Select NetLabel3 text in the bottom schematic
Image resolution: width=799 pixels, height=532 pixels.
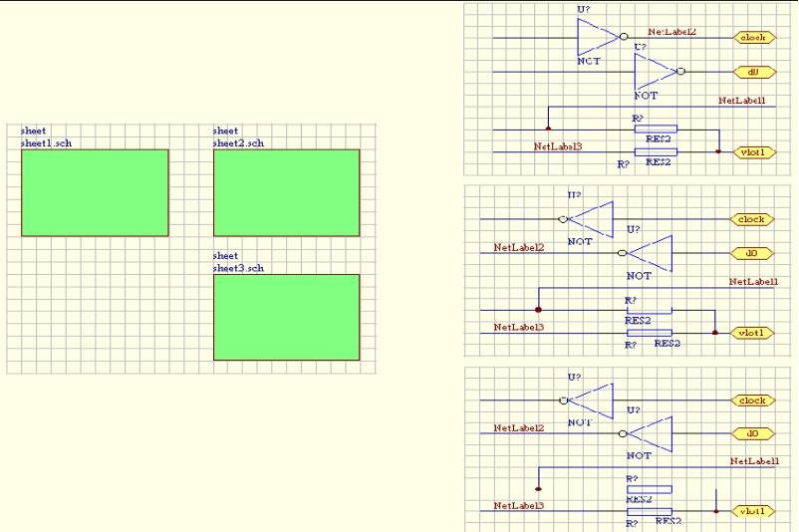click(519, 506)
